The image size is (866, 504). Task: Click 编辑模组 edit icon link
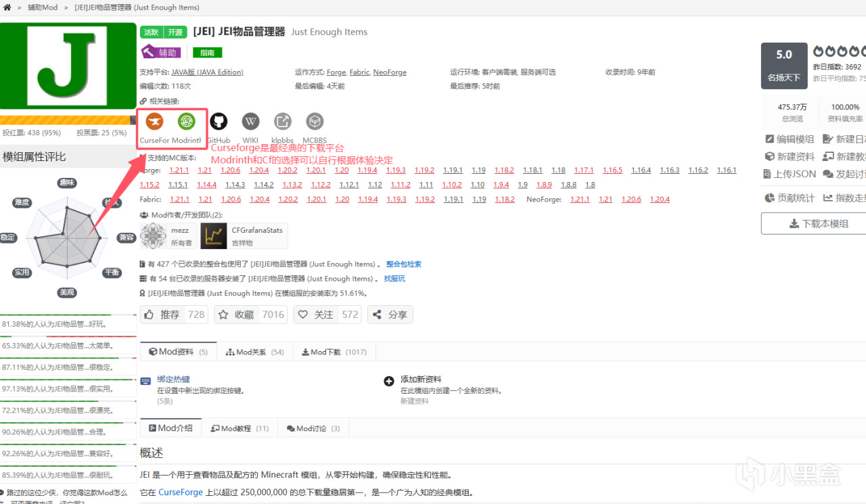pyautogui.click(x=790, y=139)
